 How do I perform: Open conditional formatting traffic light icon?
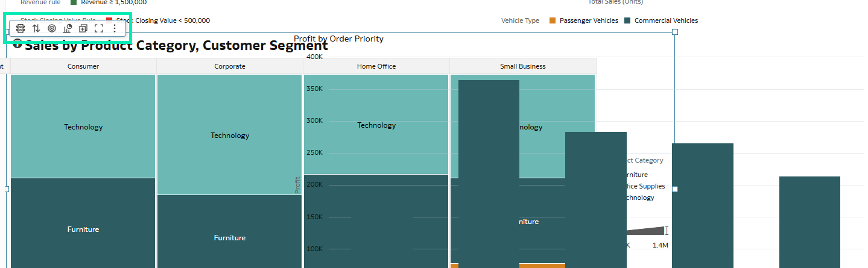pyautogui.click(x=20, y=28)
